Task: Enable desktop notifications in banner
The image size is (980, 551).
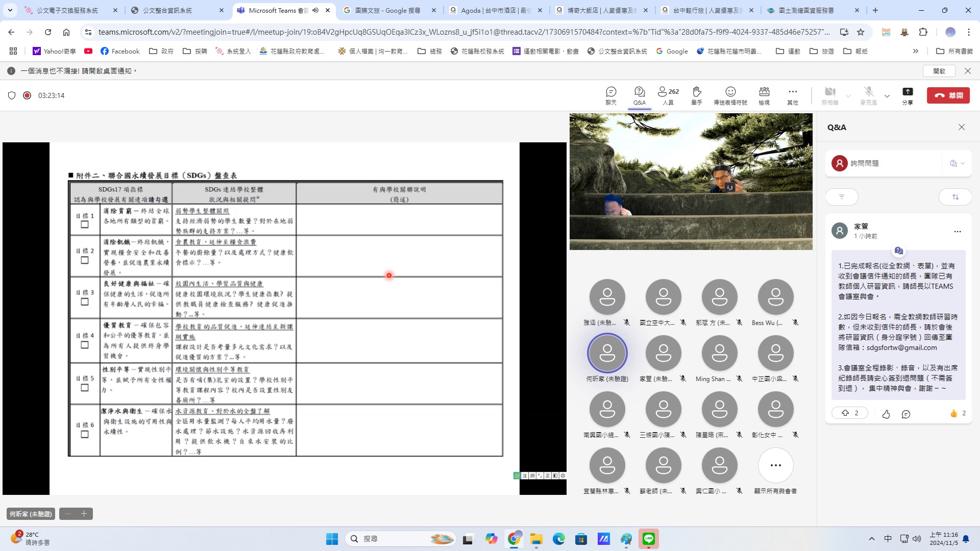Action: click(x=939, y=71)
